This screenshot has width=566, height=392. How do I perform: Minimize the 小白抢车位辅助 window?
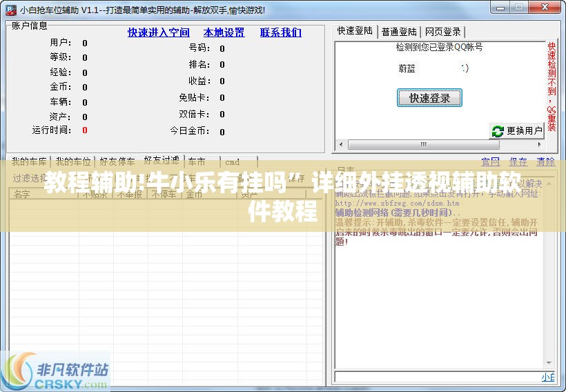[x=500, y=8]
